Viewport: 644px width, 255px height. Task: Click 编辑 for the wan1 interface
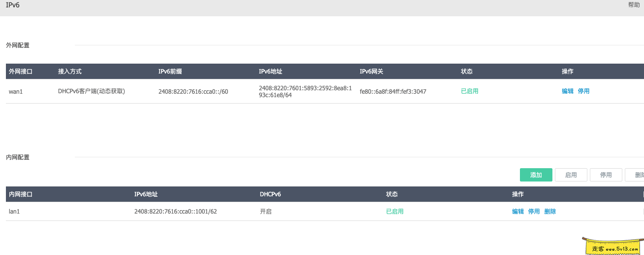point(568,91)
